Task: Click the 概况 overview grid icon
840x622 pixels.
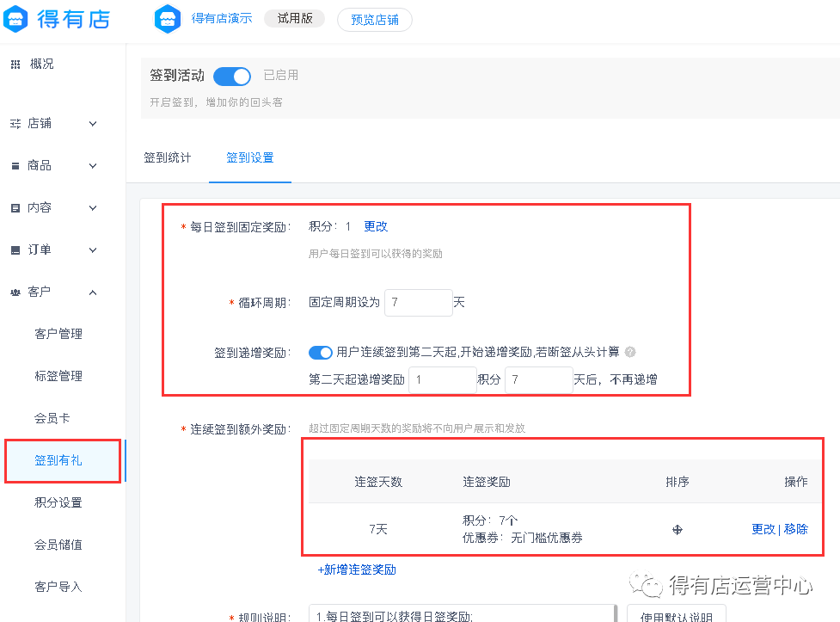Action: point(15,65)
